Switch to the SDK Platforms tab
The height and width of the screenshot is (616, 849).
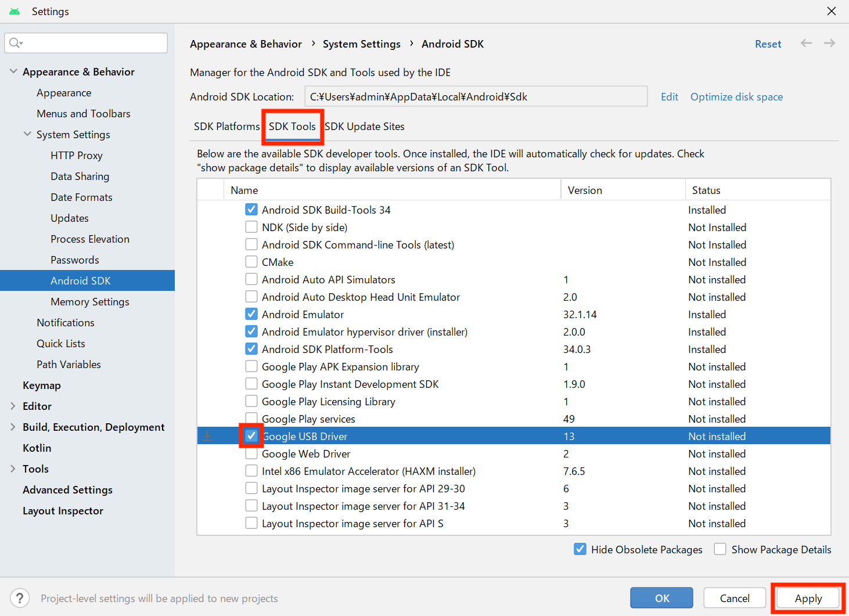226,127
